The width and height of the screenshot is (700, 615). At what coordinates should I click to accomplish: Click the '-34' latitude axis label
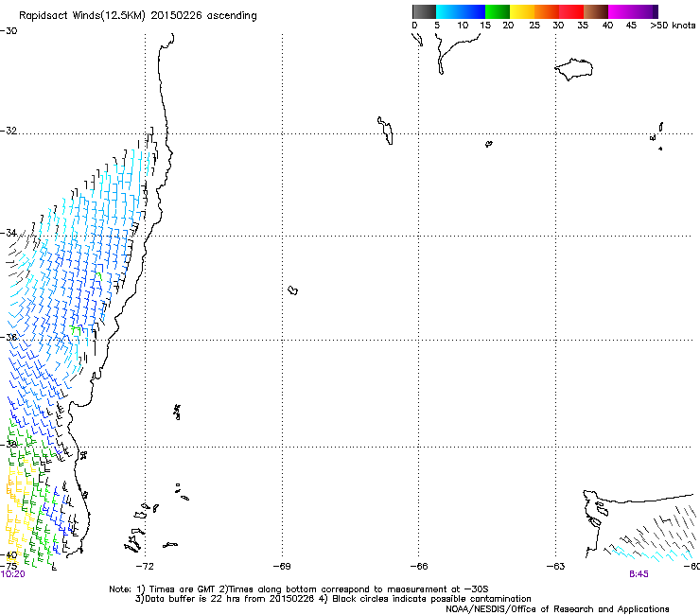click(x=9, y=233)
